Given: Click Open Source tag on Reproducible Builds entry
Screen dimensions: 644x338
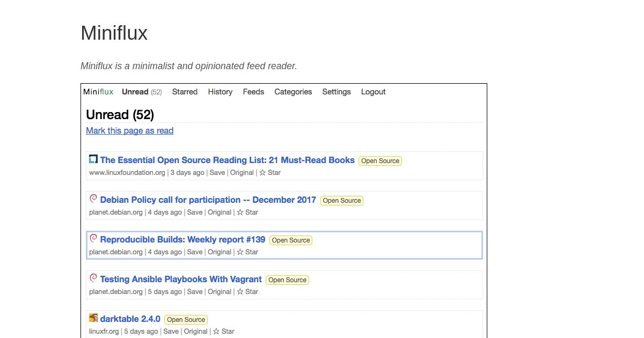Looking at the screenshot, I should [x=291, y=240].
